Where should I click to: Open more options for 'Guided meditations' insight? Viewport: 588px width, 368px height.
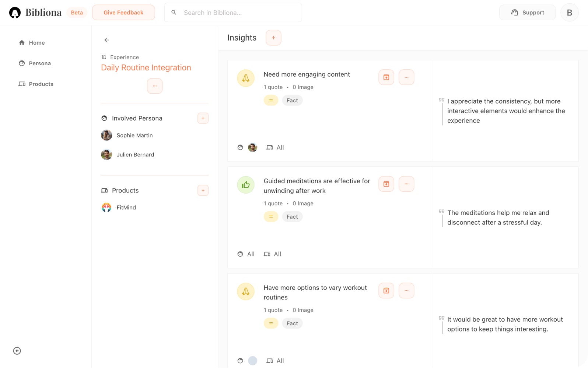[x=406, y=184]
